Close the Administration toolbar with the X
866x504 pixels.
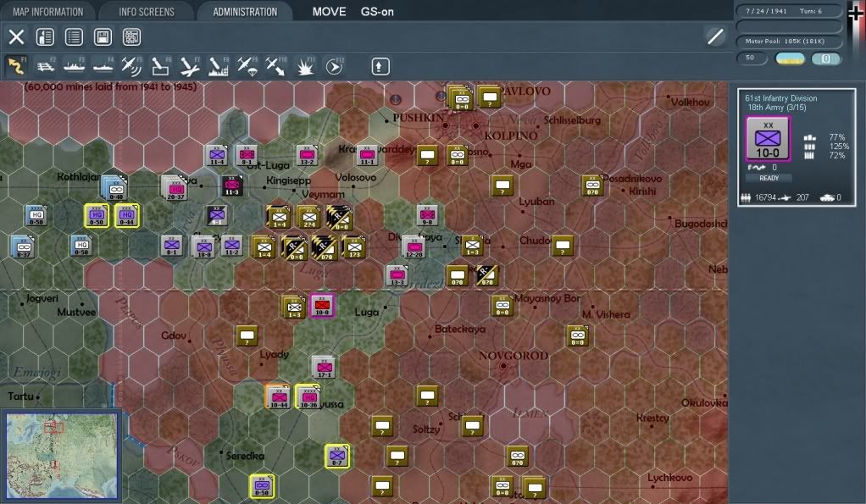click(x=17, y=37)
